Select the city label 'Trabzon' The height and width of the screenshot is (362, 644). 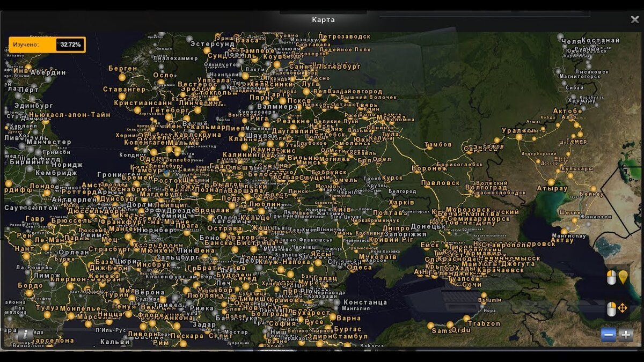(484, 323)
